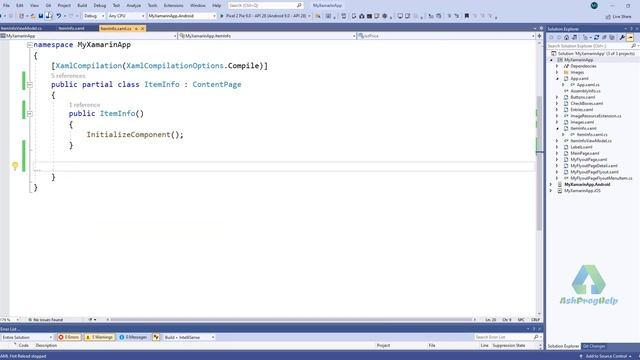Click the Description column header in Error List
The height and width of the screenshot is (360, 640).
46,345
